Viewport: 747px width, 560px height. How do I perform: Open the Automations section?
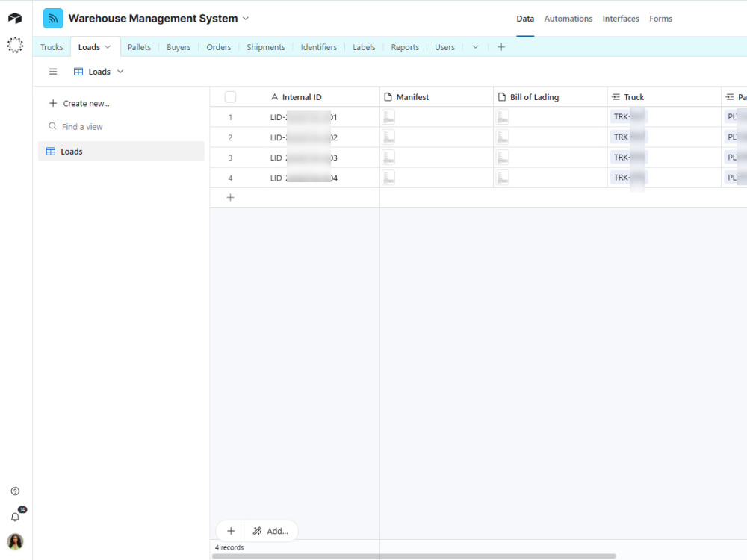[568, 19]
